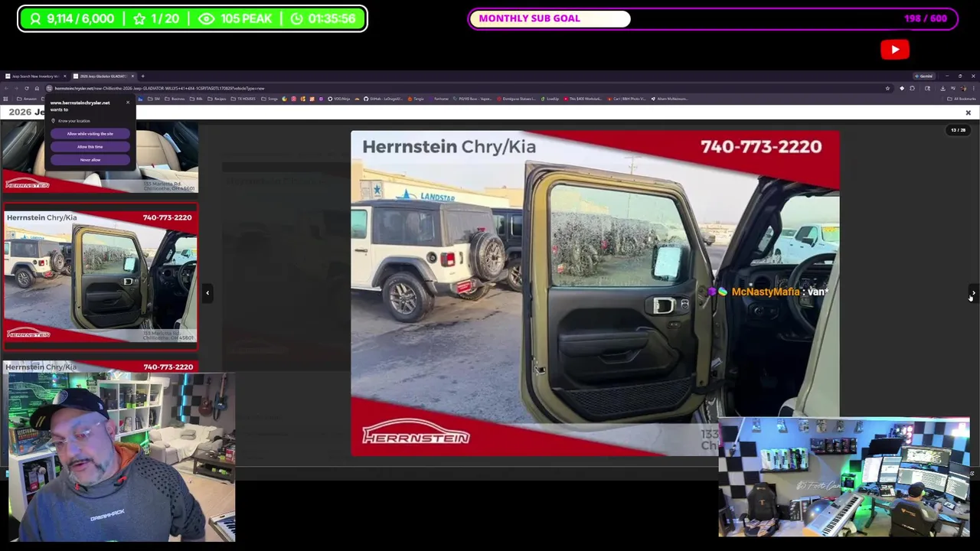This screenshot has height=551, width=980.
Task: Go forward one page in browser
Action: point(16,88)
